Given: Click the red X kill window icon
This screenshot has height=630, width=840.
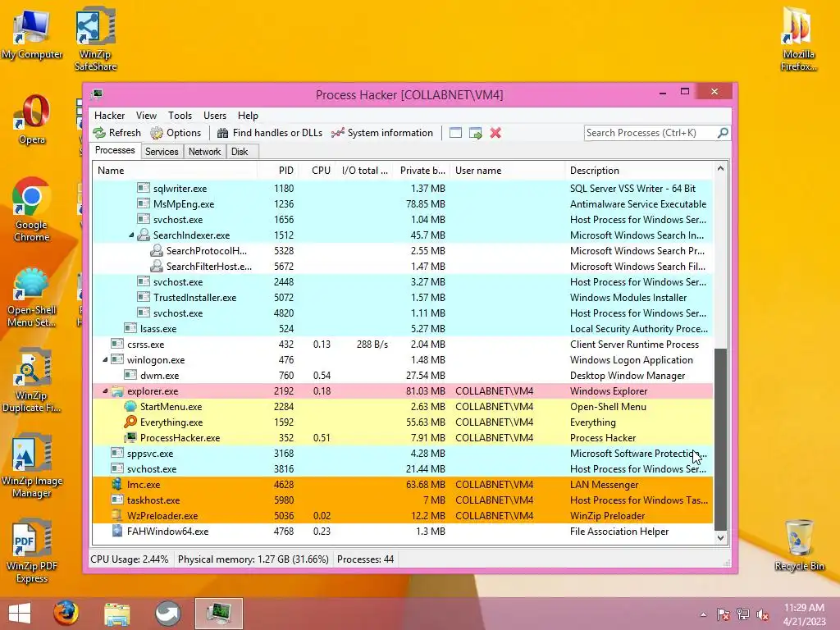Looking at the screenshot, I should pyautogui.click(x=495, y=133).
